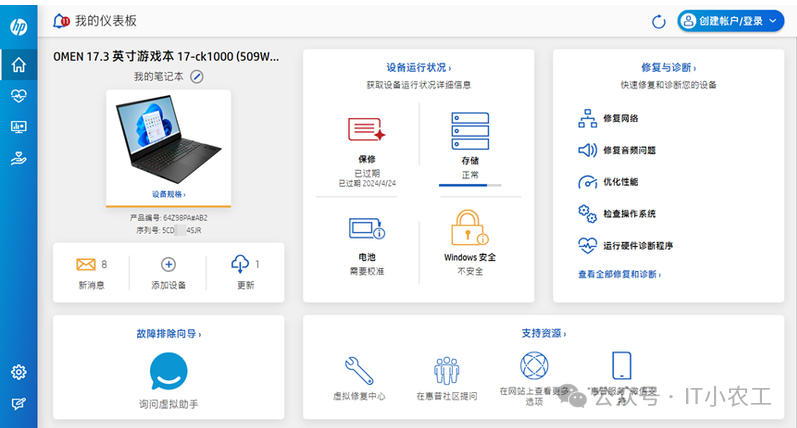Viewport: 797px width, 428px height.
Task: Open the 修复与诊断 heading link
Action: click(x=668, y=68)
